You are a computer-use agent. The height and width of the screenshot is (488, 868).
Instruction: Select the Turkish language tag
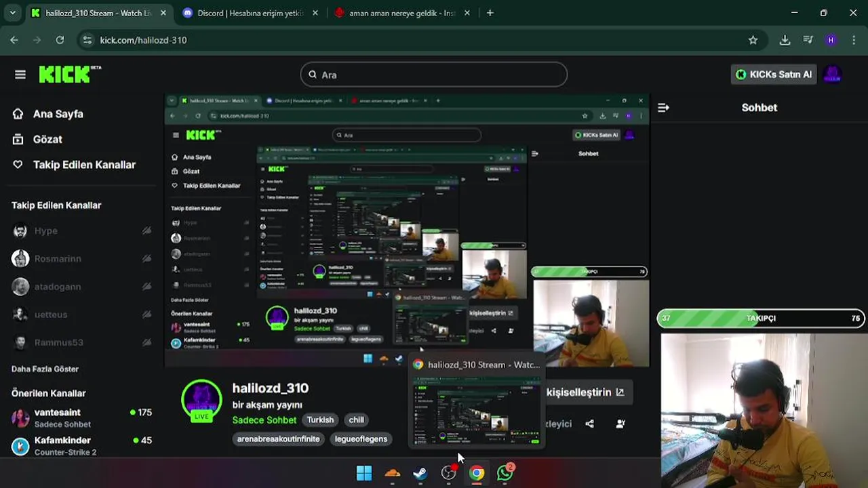(x=320, y=420)
